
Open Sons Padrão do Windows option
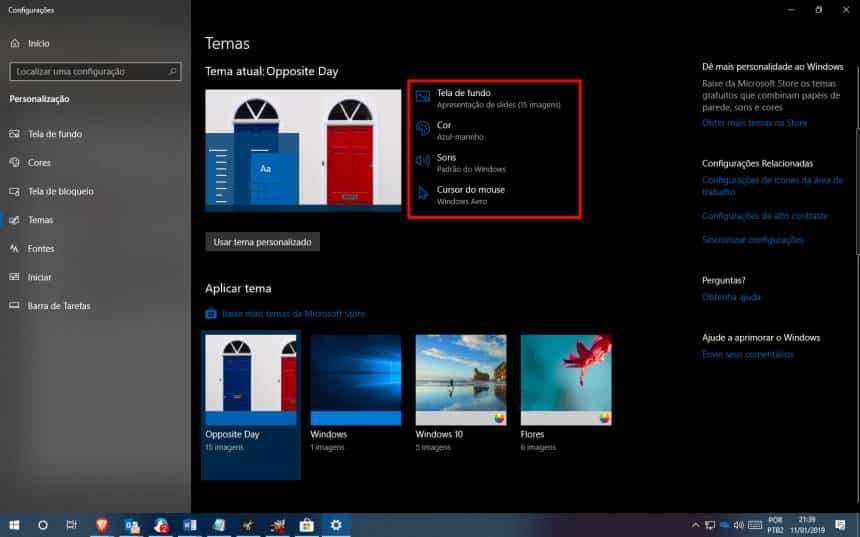[x=461, y=163]
